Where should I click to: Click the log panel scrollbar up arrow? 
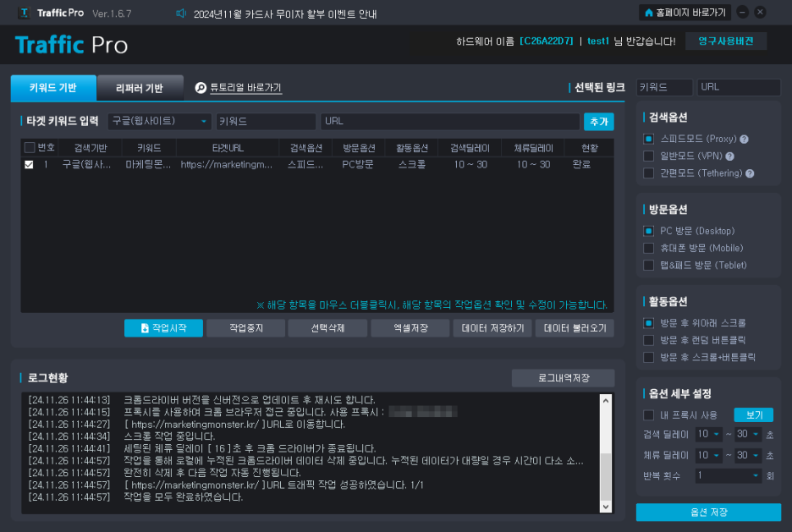606,401
